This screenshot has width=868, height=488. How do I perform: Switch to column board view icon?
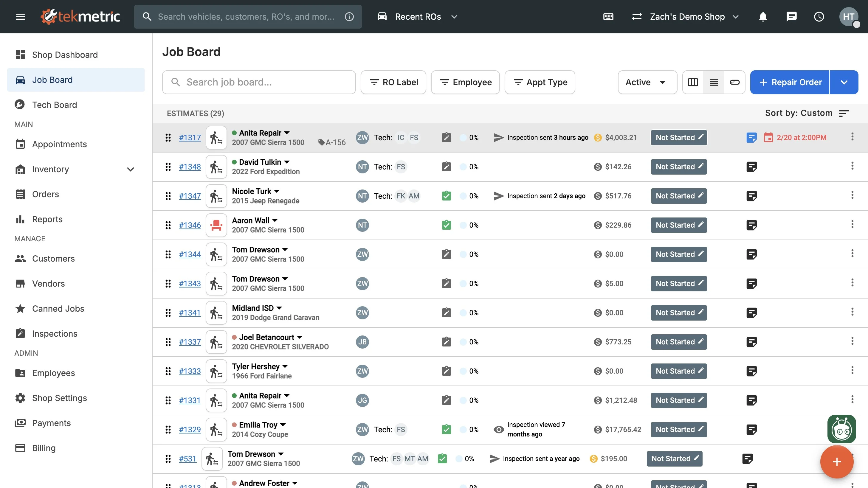[693, 82]
